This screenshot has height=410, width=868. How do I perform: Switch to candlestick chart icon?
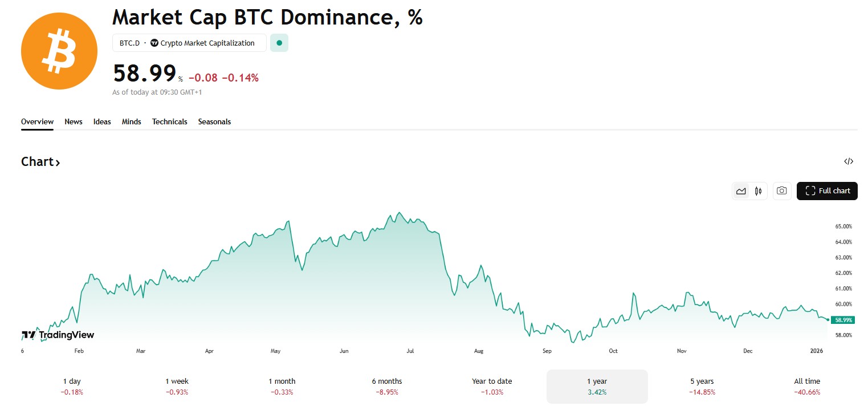coord(758,191)
